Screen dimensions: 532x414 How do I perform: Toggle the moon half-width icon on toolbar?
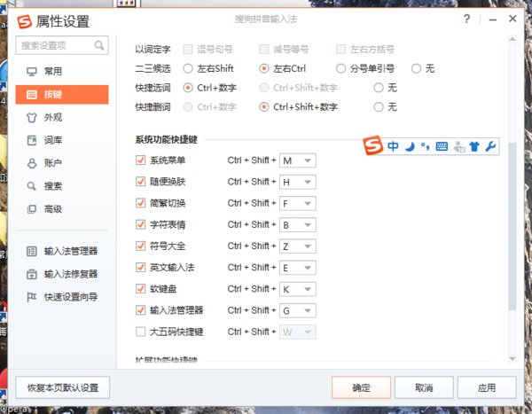click(411, 147)
